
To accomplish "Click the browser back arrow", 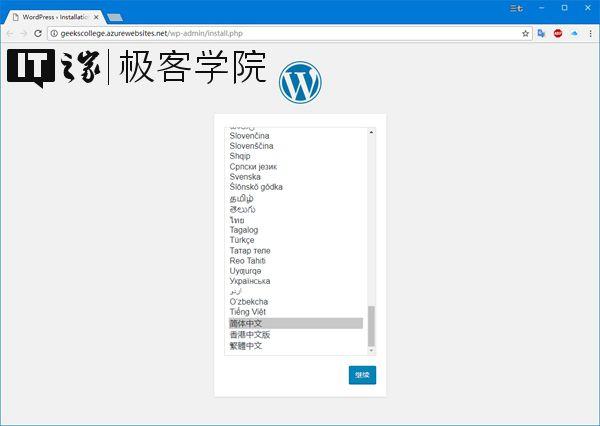I will pos(10,34).
